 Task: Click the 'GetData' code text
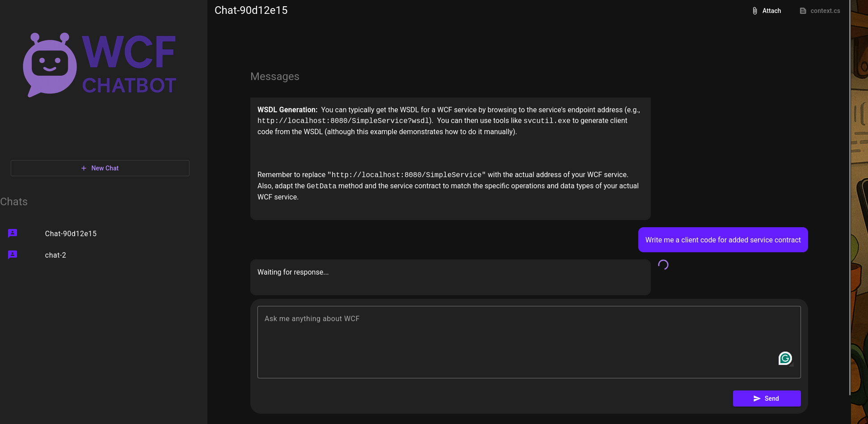(x=321, y=186)
